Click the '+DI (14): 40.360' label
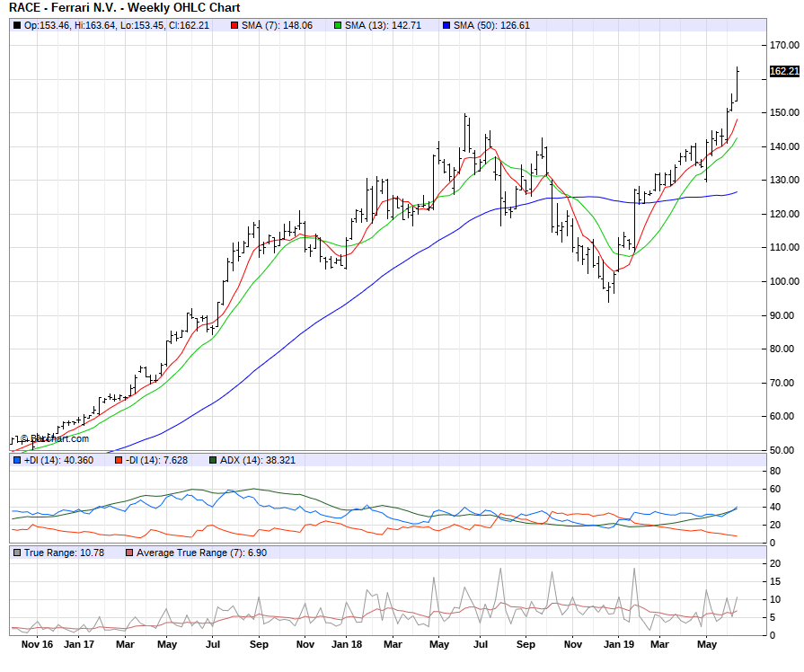 click(x=59, y=460)
